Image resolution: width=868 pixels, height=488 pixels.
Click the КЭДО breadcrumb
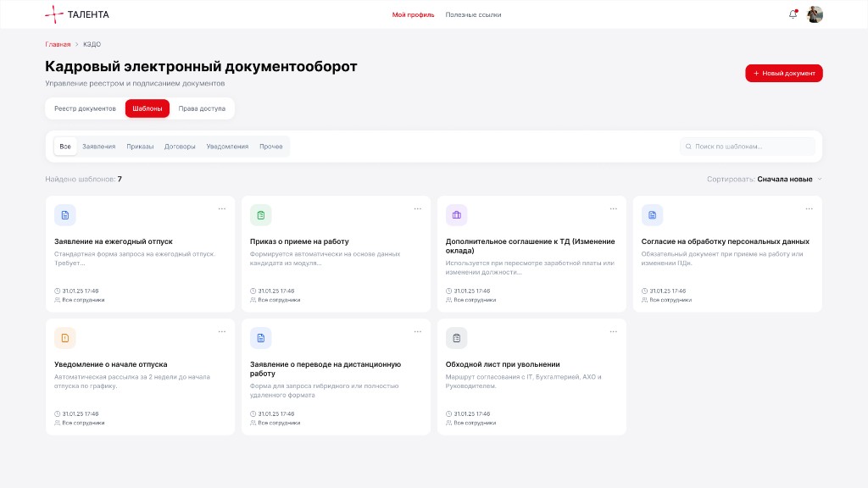click(x=92, y=44)
